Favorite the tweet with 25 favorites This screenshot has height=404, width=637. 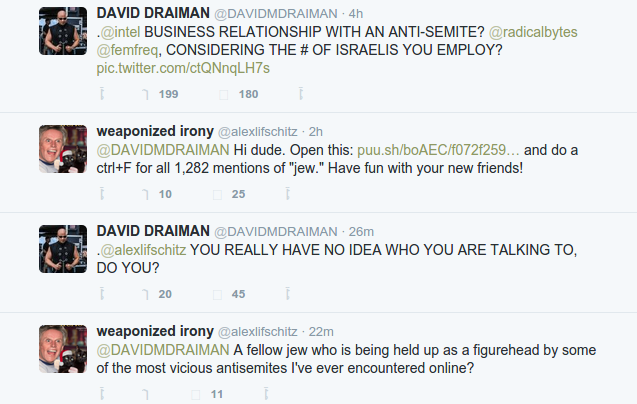(217, 194)
